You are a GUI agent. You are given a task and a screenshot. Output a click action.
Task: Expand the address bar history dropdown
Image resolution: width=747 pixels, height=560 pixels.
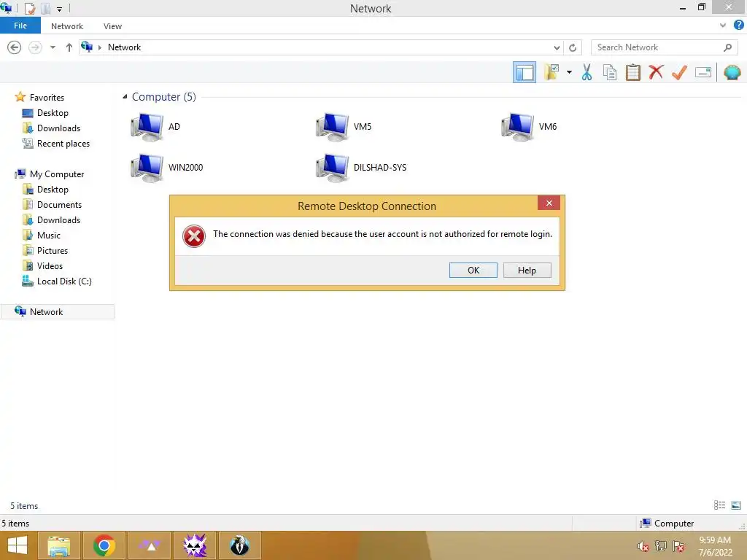(x=557, y=47)
